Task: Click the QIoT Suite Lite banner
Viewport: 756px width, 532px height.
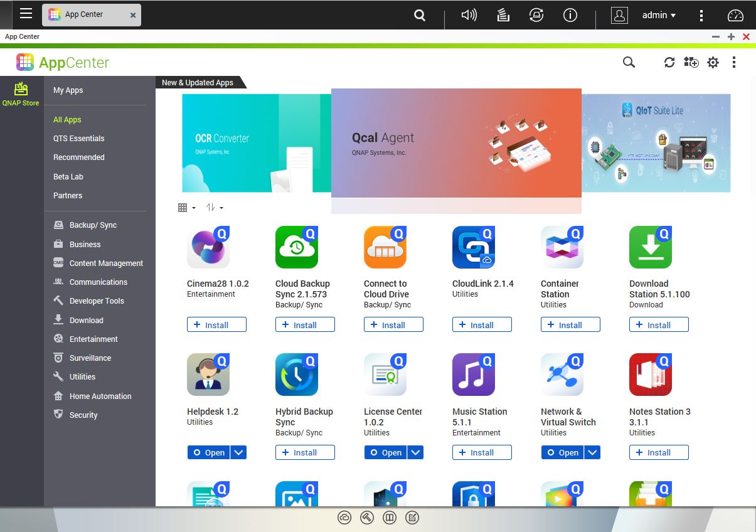Action: [656, 143]
